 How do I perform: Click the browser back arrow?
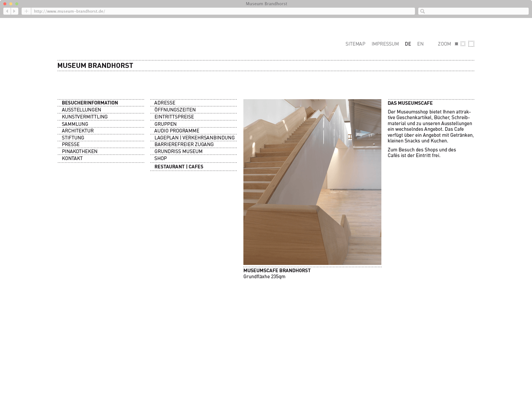pyautogui.click(x=7, y=11)
